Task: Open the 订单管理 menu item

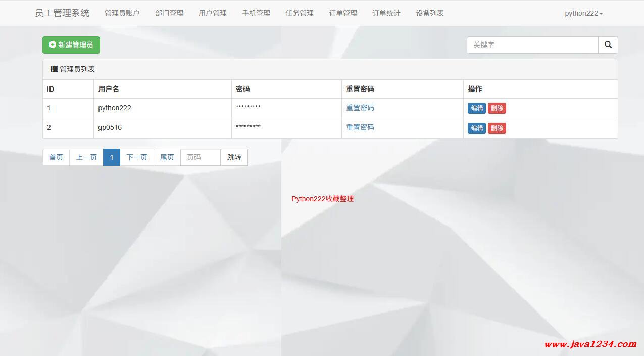Action: (343, 13)
